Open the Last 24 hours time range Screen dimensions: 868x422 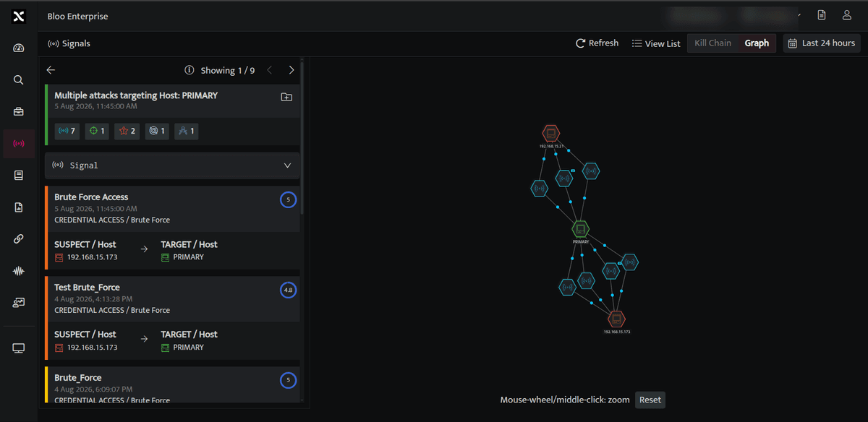(822, 43)
